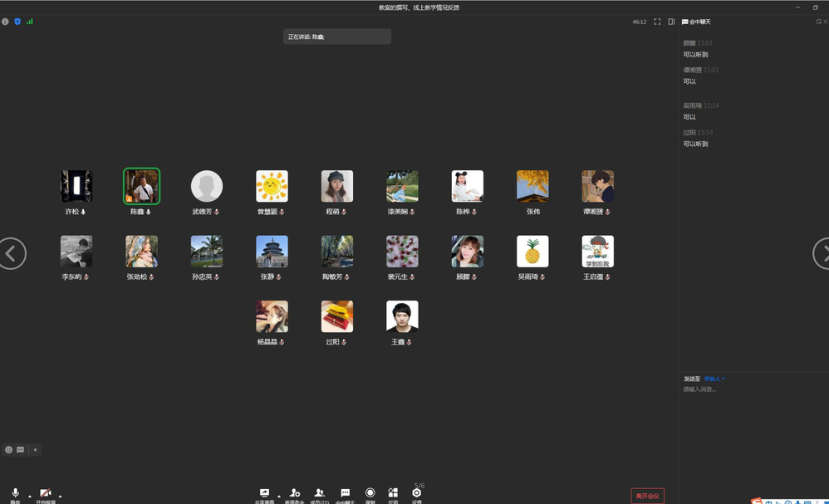
Task: Click the chat message input field
Action: point(752,389)
